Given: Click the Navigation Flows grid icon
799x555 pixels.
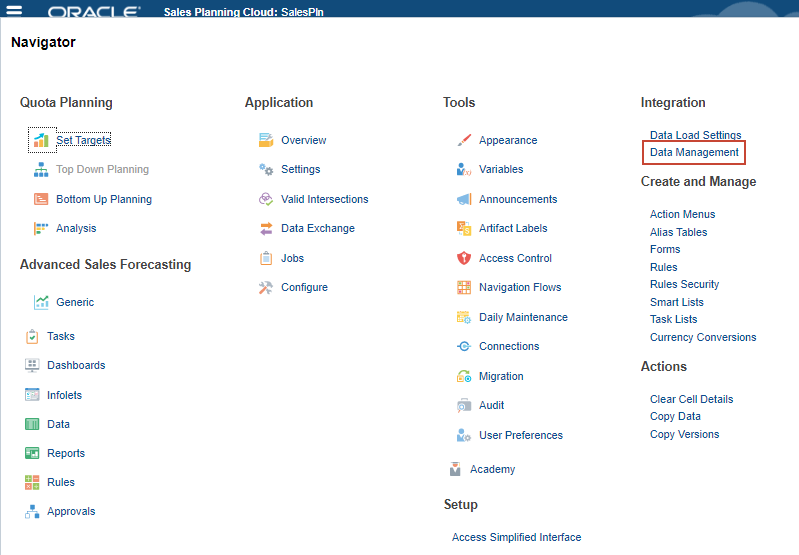Looking at the screenshot, I should point(464,287).
